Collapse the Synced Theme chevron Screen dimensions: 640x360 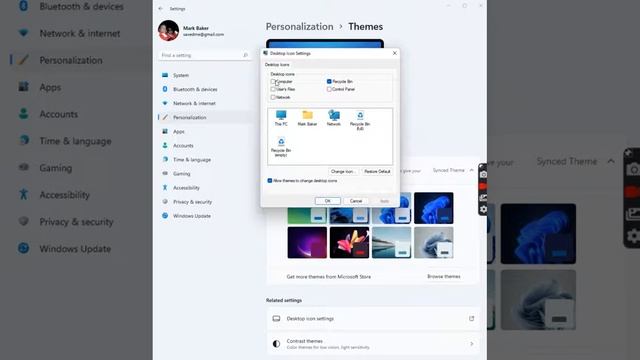(471, 170)
